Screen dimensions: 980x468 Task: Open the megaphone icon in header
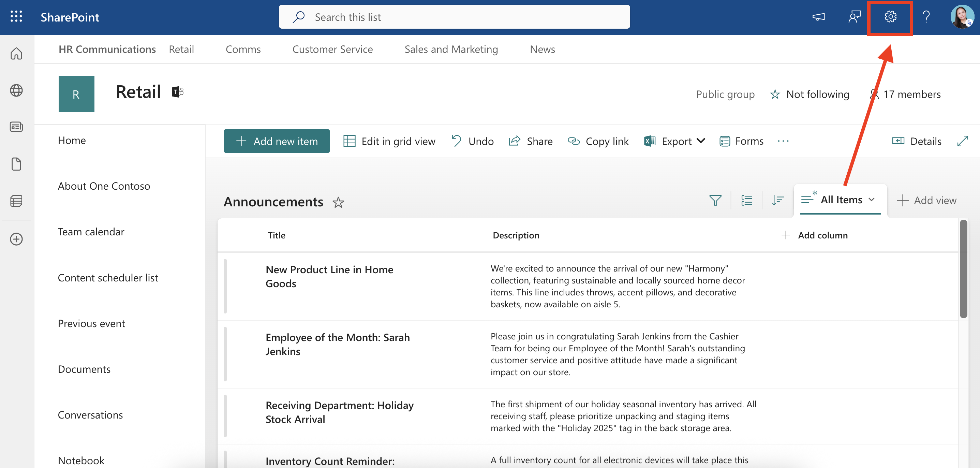818,17
